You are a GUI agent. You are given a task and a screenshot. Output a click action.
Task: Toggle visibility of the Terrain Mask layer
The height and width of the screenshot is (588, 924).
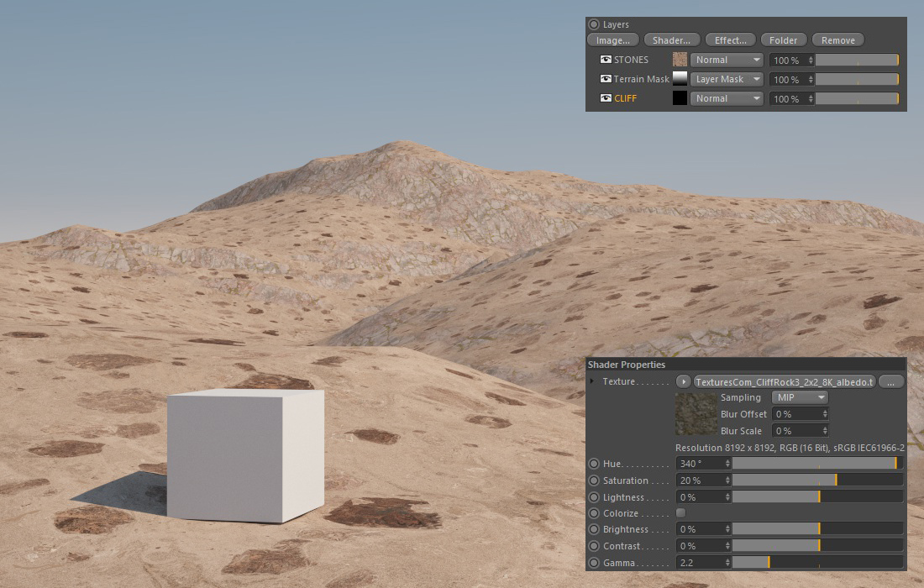[x=606, y=79]
